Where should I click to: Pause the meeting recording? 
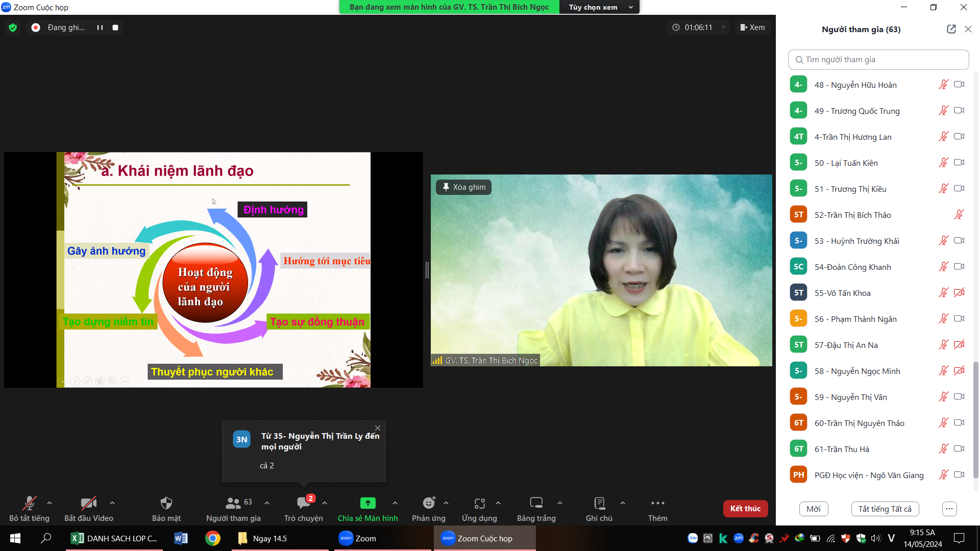pos(100,28)
